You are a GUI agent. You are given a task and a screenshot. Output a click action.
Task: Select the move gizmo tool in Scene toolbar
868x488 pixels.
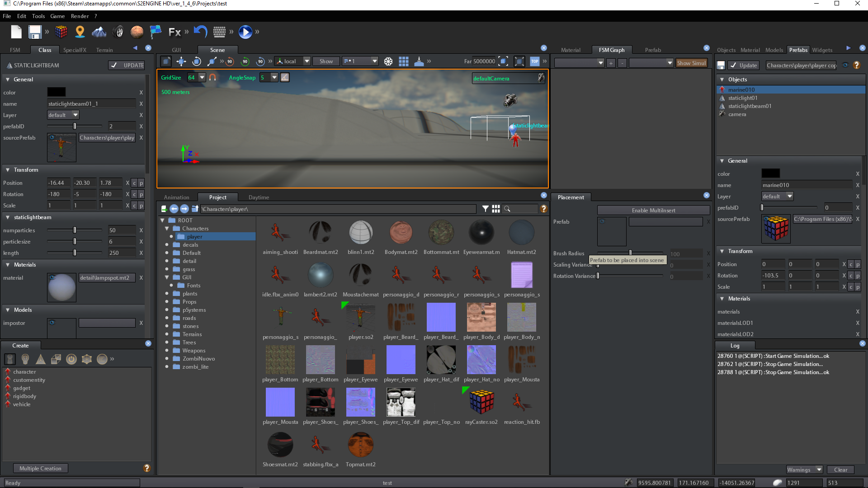181,61
